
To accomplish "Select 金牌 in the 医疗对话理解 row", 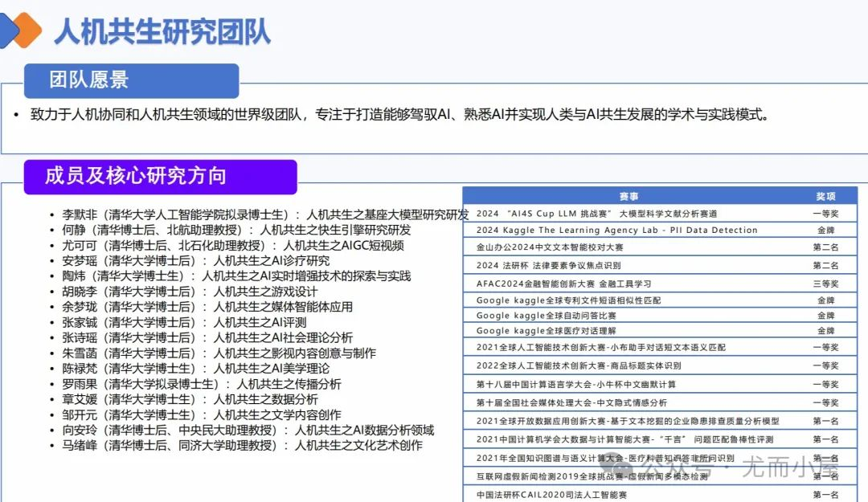I will coord(825,331).
